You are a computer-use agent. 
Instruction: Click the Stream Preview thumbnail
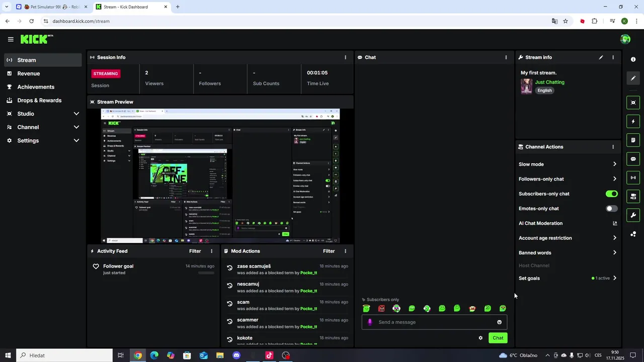pos(220,176)
